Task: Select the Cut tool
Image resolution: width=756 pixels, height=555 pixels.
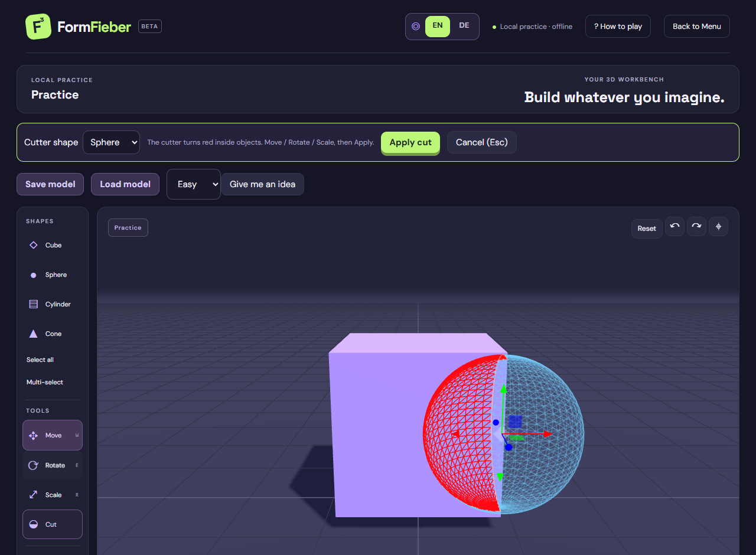Action: pos(53,524)
